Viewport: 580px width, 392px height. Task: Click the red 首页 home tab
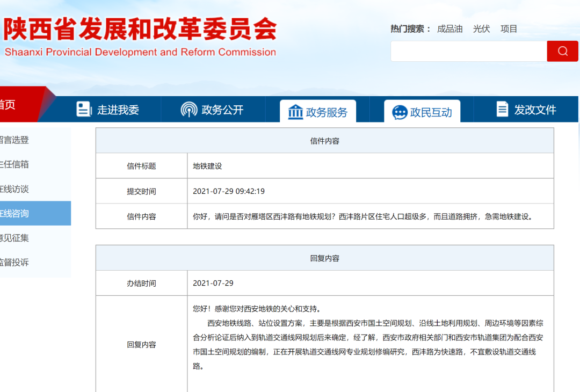click(11, 105)
